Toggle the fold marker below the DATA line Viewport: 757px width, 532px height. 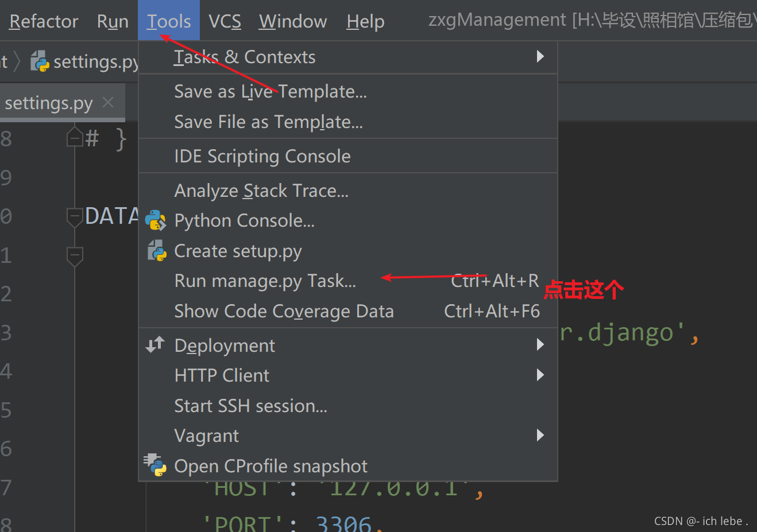[75, 256]
